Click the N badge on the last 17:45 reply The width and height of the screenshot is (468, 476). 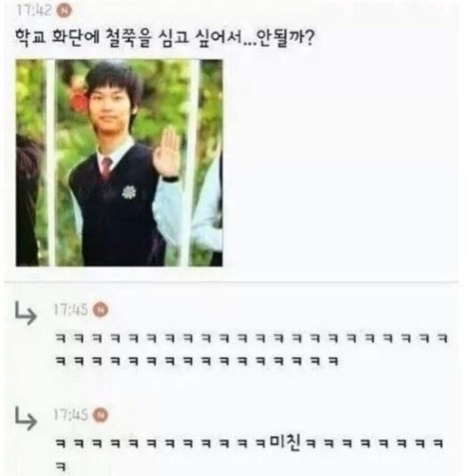pos(100,415)
